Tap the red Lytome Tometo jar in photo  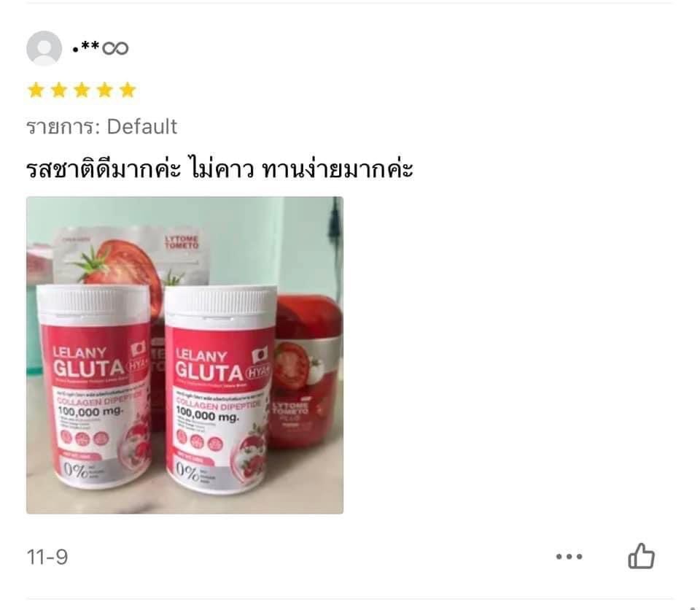coord(306,372)
